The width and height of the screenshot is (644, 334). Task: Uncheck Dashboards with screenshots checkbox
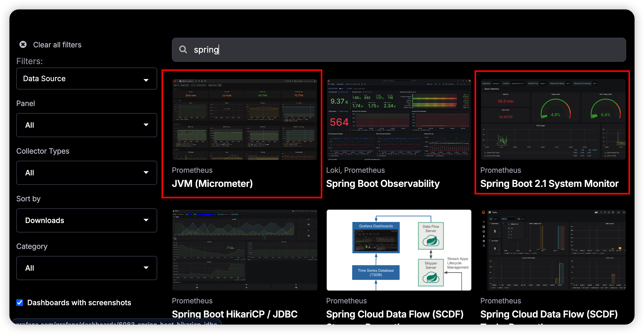(20, 303)
